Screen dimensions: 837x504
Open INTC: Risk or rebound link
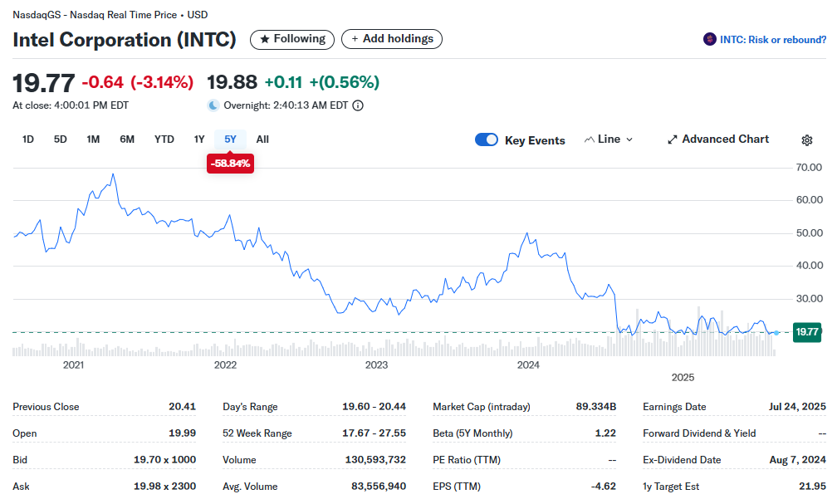[772, 40]
